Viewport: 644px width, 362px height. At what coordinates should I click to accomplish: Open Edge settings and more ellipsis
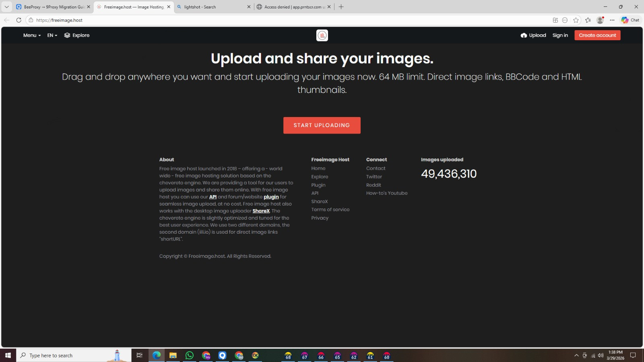pos(612,20)
